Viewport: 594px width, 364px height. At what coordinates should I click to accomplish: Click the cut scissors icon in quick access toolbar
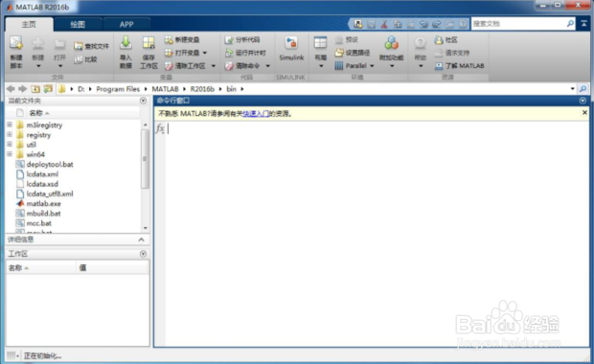pos(384,24)
